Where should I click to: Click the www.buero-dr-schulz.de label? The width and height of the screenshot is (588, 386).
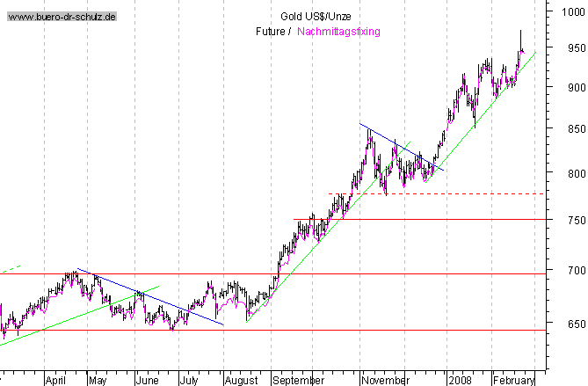click(62, 17)
